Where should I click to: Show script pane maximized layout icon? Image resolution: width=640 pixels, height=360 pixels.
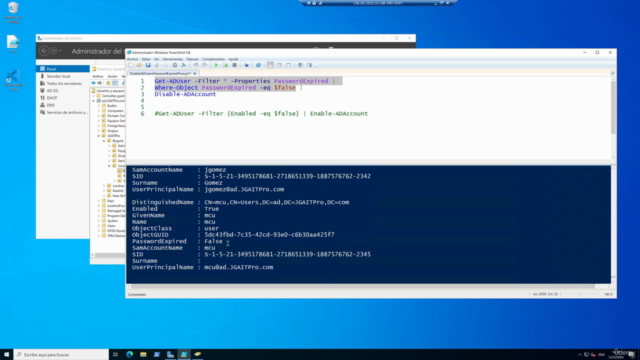[288, 65]
